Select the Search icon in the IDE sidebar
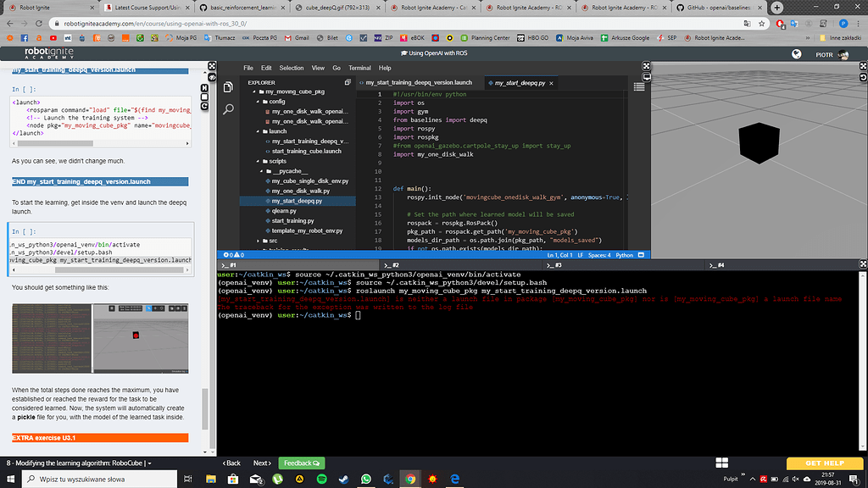This screenshot has width=868, height=488. click(x=228, y=109)
